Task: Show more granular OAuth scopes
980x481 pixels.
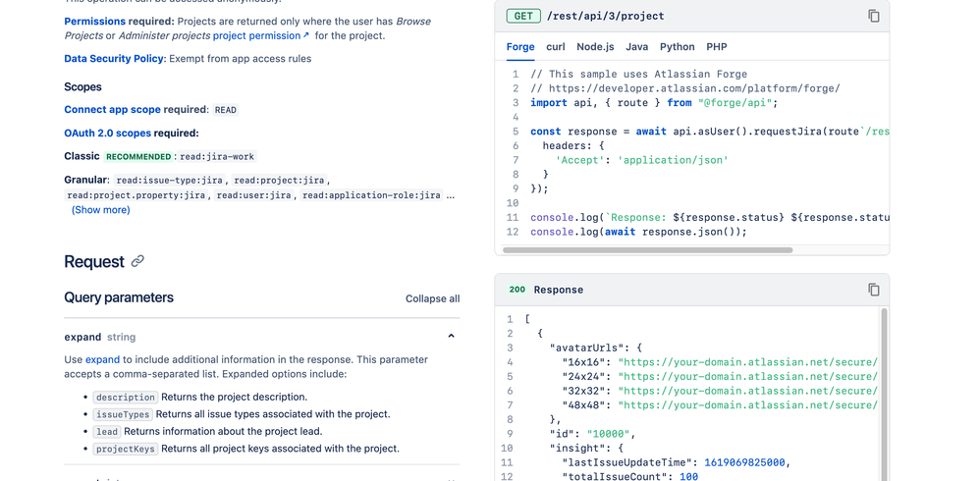Action: click(100, 210)
